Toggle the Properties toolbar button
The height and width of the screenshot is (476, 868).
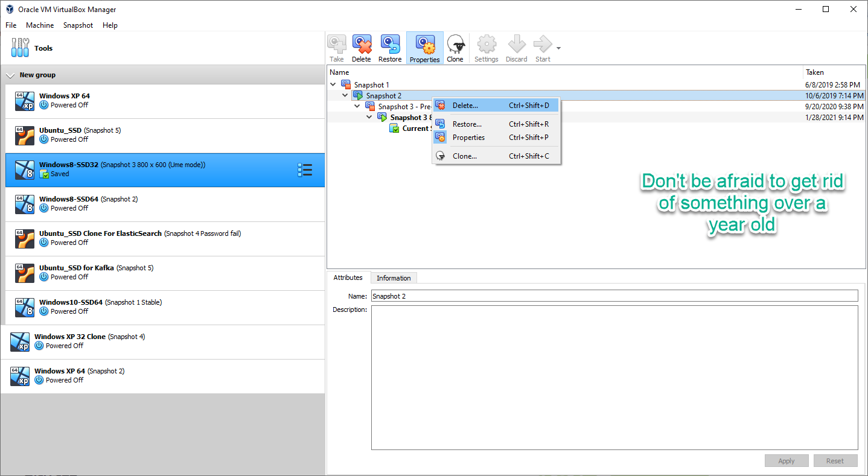point(425,48)
